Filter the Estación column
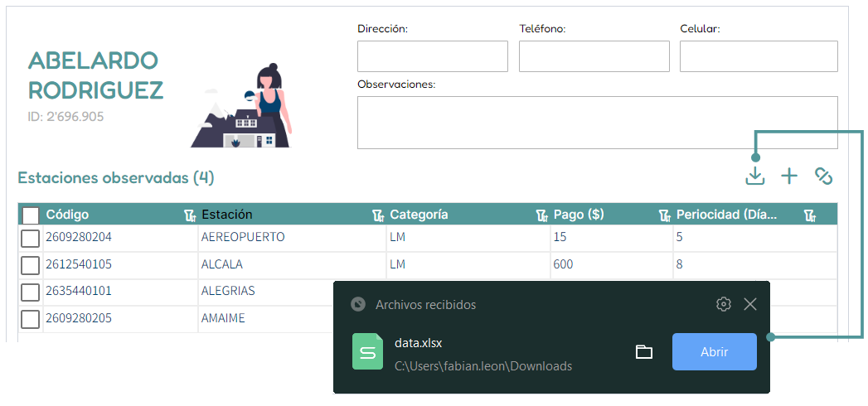Viewport: 868px width, 406px height. pyautogui.click(x=378, y=215)
